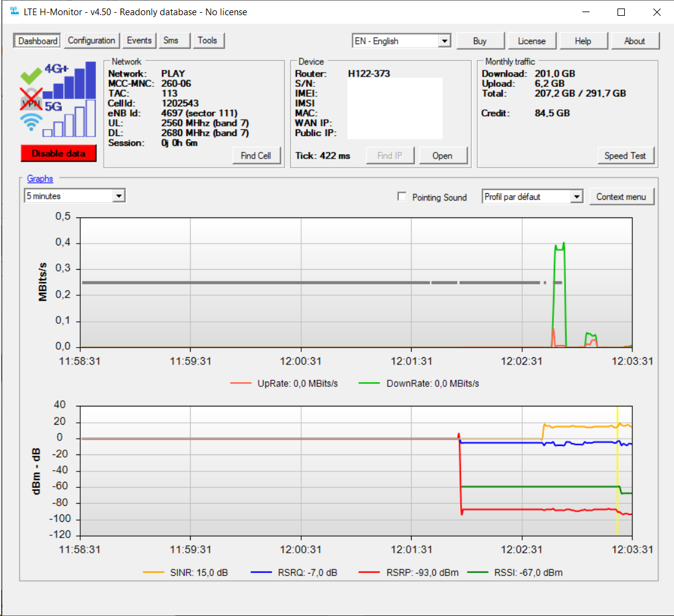
Task: Click the Open button in Device panel
Action: point(443,156)
